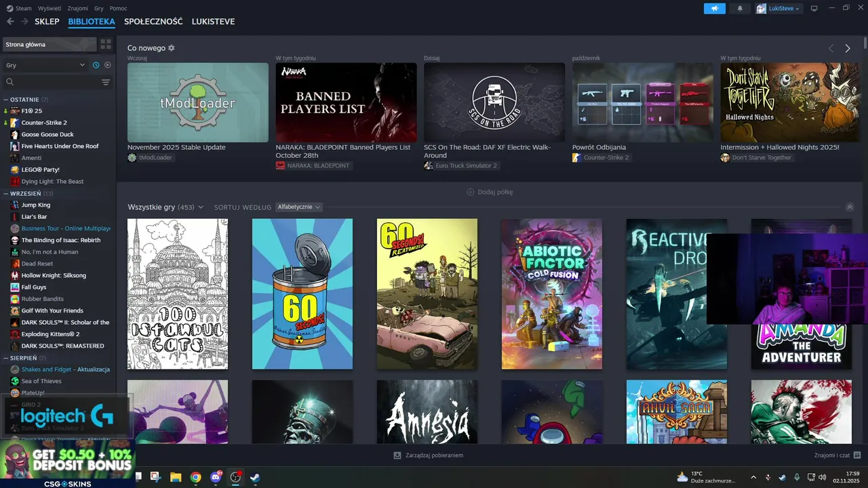Viewport: 868px width, 488px height.
Task: Open Discord from taskbar
Action: coord(216,477)
